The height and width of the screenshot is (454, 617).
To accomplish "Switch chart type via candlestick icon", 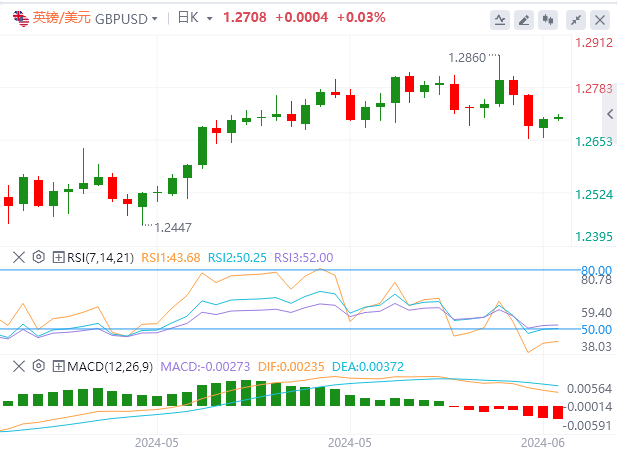I will (x=548, y=19).
